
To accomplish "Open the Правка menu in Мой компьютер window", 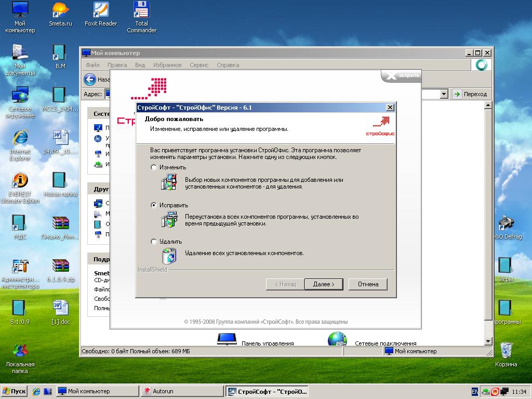I will point(117,65).
